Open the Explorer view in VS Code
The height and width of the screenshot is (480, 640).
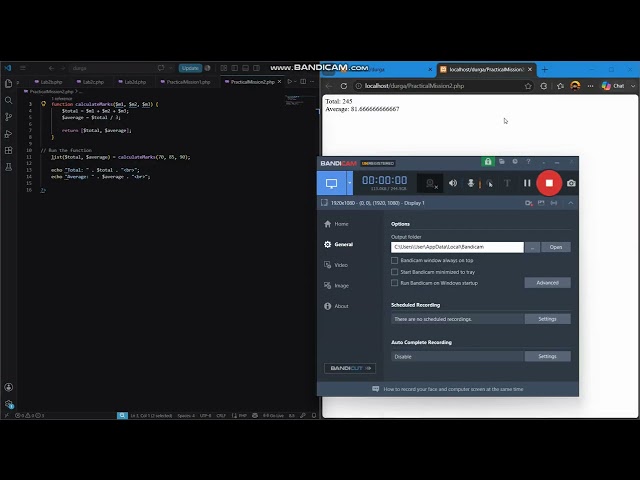click(9, 84)
